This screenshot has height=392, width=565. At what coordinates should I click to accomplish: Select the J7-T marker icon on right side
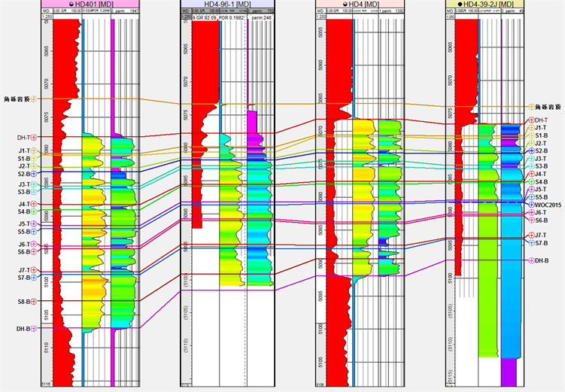click(530, 236)
